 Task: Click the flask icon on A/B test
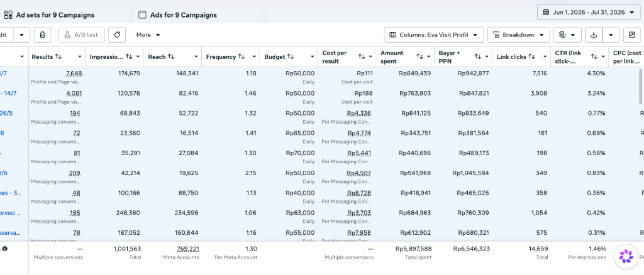(x=68, y=35)
